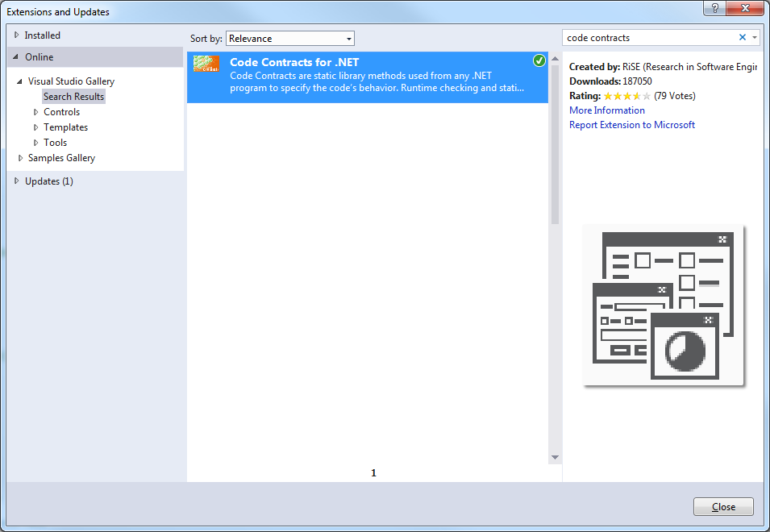The height and width of the screenshot is (532, 770).
Task: Expand the Templates tree node
Action: coord(35,127)
